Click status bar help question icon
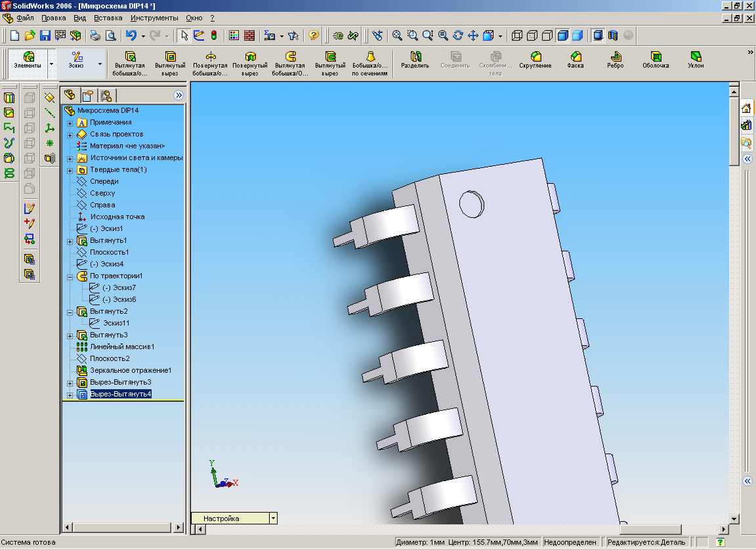 [x=720, y=542]
